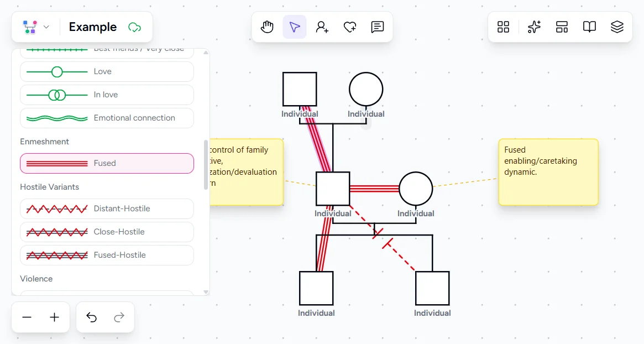
Task: Select fused line between middle couple
Action: 374,189
